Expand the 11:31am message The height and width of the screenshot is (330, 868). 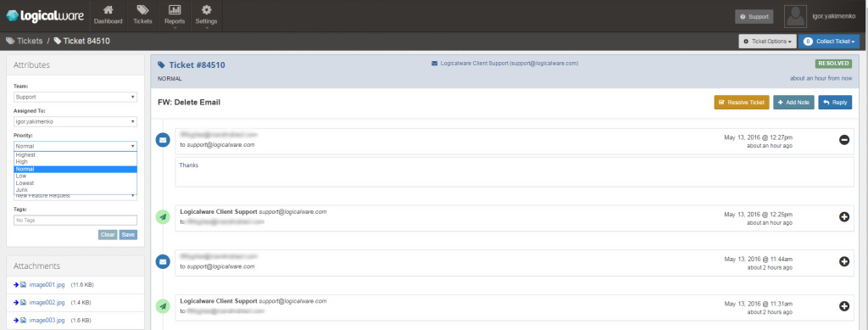[844, 305]
